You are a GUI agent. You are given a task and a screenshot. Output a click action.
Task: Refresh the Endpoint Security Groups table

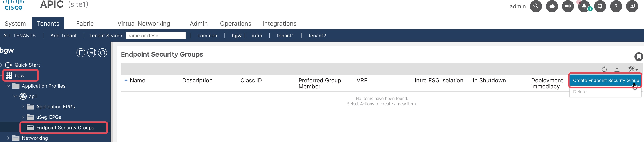(x=604, y=69)
